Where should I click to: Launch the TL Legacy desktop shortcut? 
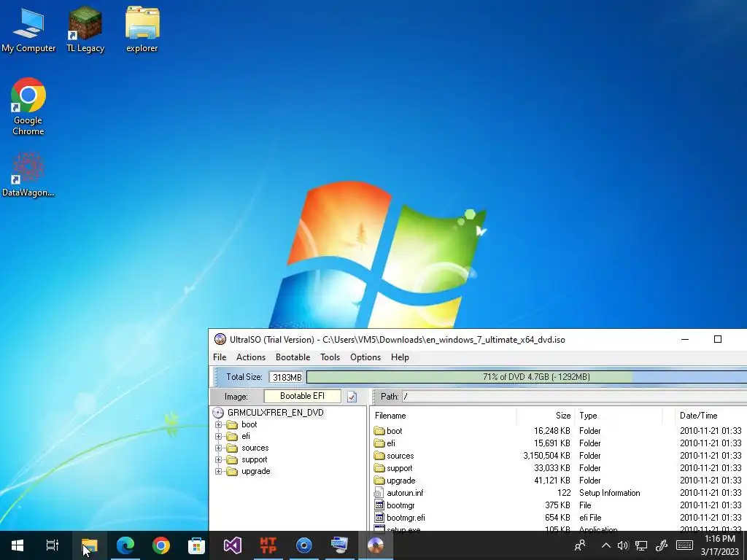click(85, 30)
